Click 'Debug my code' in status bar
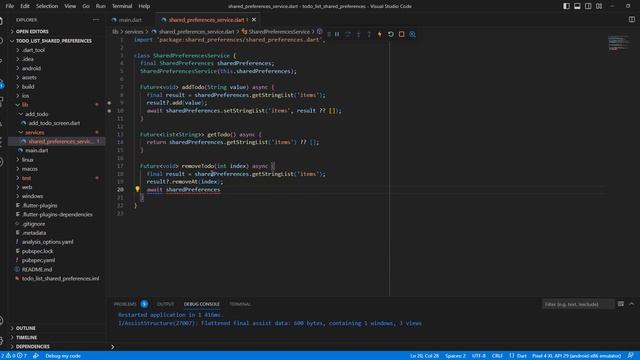This screenshot has height=360, width=640. [x=63, y=356]
